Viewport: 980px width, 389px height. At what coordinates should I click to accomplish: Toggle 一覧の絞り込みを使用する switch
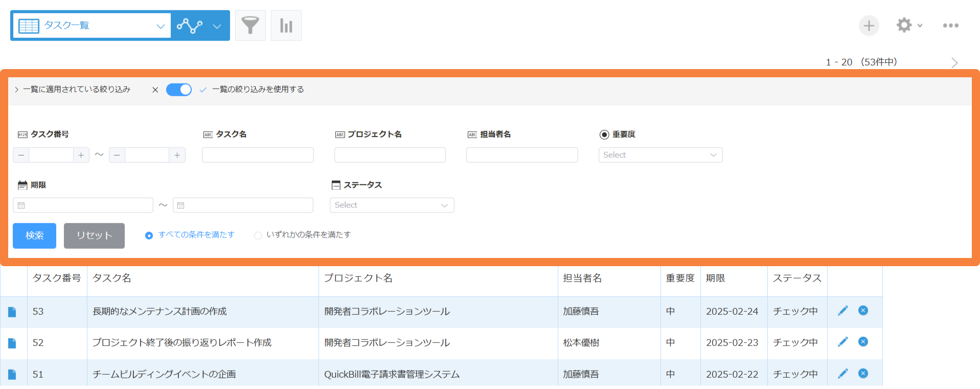coord(179,90)
